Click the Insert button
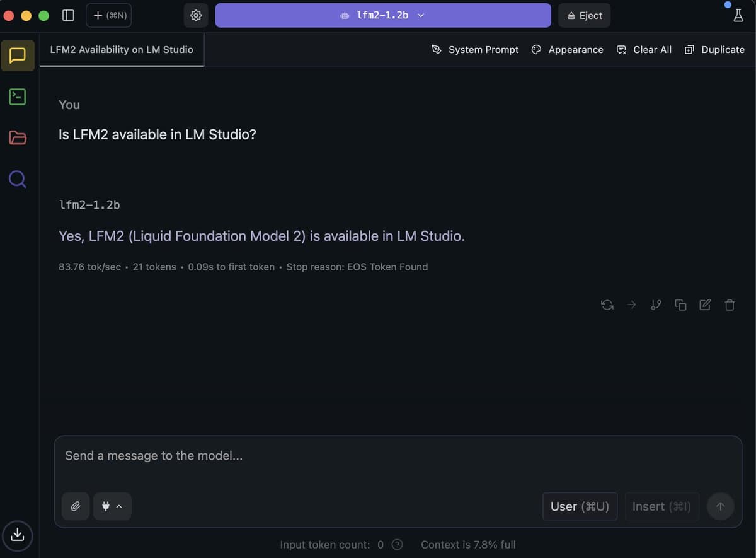This screenshot has width=756, height=558. coord(661,506)
